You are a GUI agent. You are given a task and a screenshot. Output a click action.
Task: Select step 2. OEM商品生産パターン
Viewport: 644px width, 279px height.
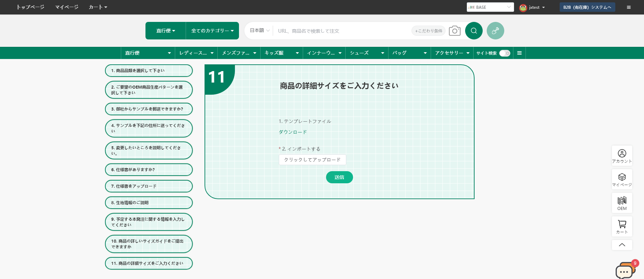coord(149,90)
